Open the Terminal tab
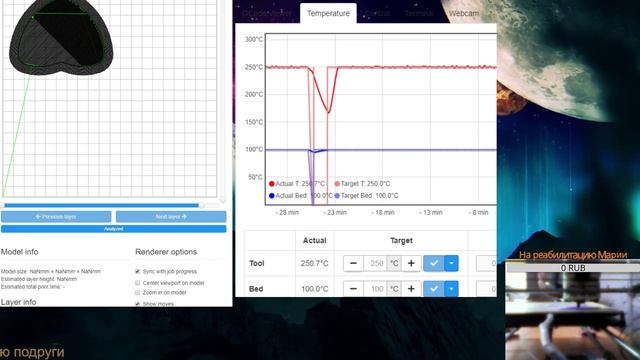The width and height of the screenshot is (640, 360). click(420, 13)
